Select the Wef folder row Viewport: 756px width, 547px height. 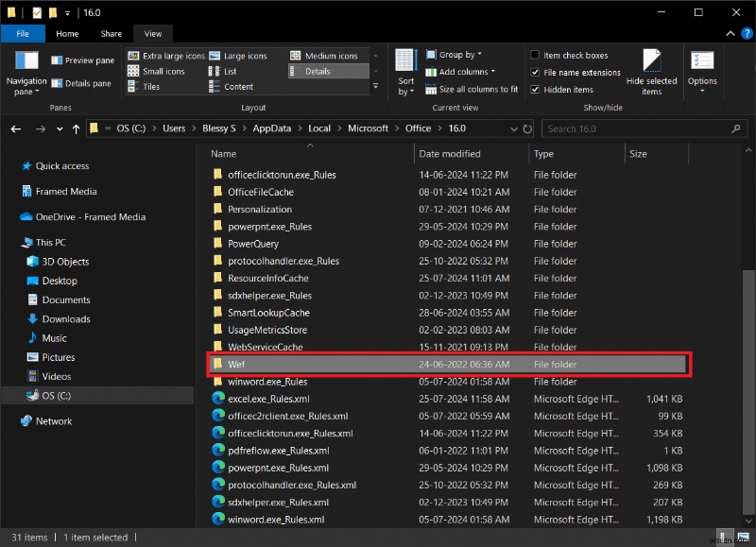click(x=449, y=365)
